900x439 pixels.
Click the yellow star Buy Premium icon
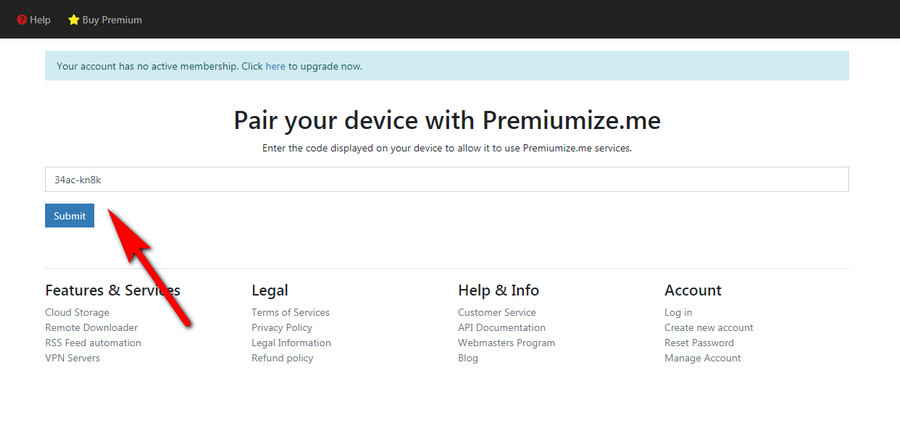pyautogui.click(x=73, y=20)
